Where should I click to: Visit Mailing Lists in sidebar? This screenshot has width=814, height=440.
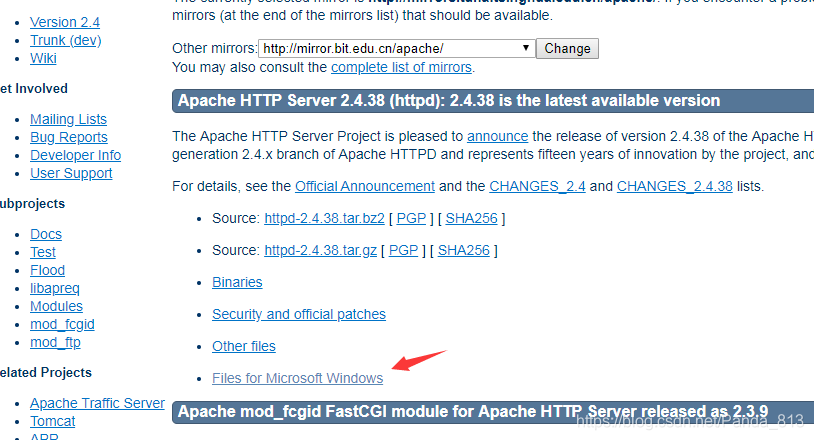pos(68,119)
